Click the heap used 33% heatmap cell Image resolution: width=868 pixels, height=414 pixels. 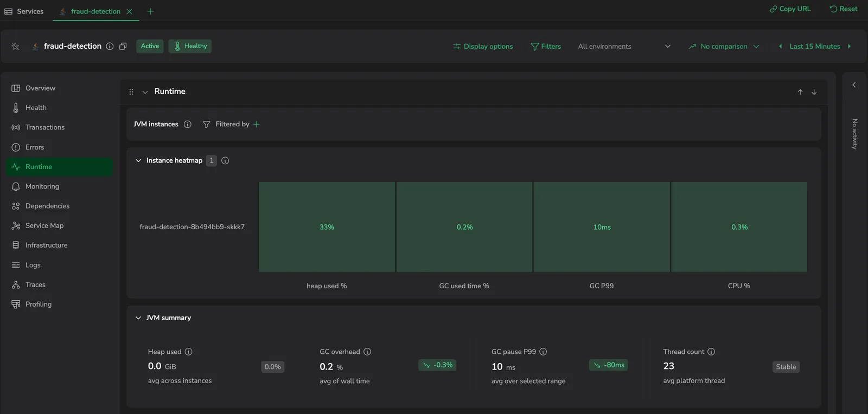pyautogui.click(x=327, y=227)
